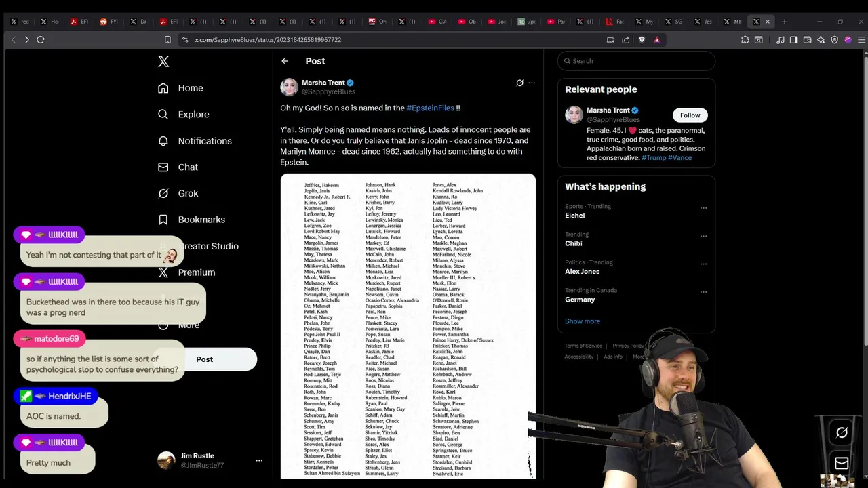Open options for the Germany trend

703,292
